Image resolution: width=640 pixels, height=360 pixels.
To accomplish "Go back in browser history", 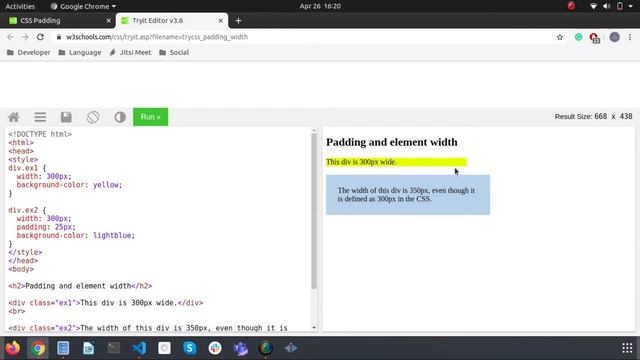I will [10, 37].
